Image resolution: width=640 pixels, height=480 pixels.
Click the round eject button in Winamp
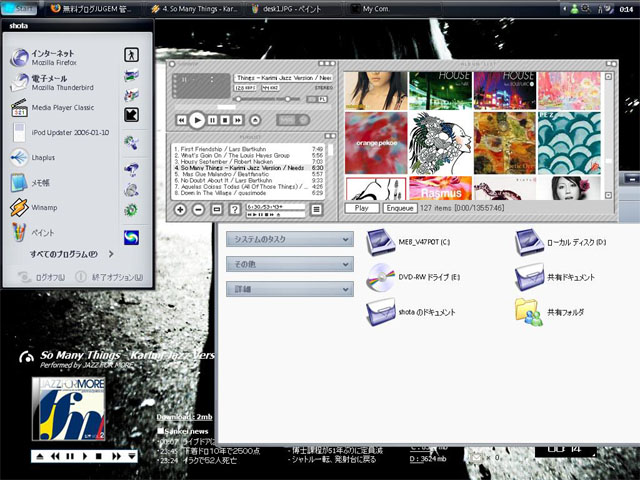[256, 120]
